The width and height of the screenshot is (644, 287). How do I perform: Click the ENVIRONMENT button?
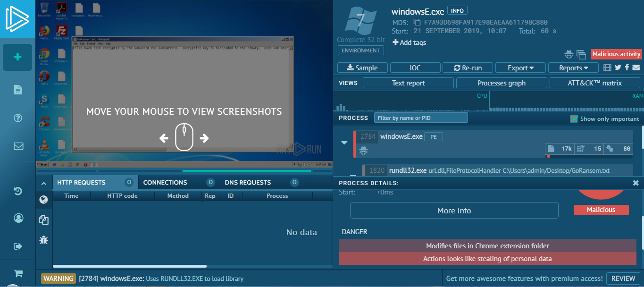361,51
